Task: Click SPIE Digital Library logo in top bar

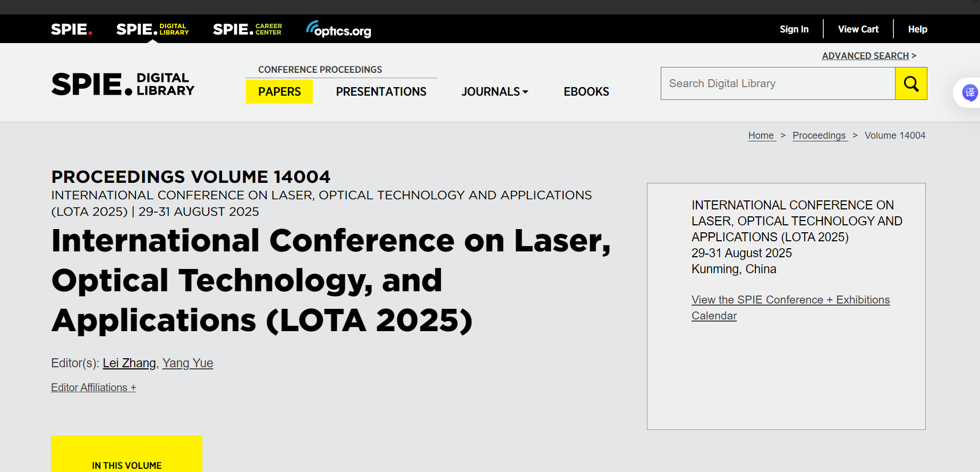Action: 152,29
